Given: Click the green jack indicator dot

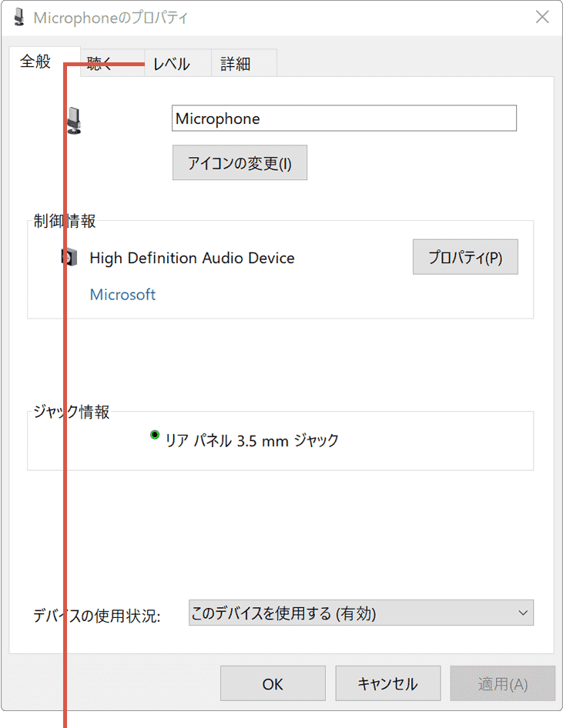Looking at the screenshot, I should [155, 436].
